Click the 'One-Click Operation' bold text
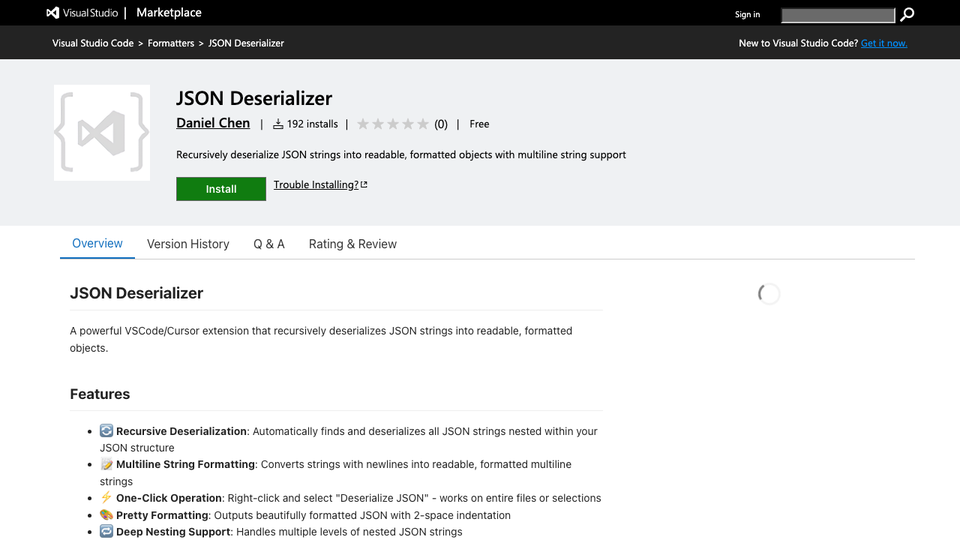Screen dimensions: 960x540 169,498
